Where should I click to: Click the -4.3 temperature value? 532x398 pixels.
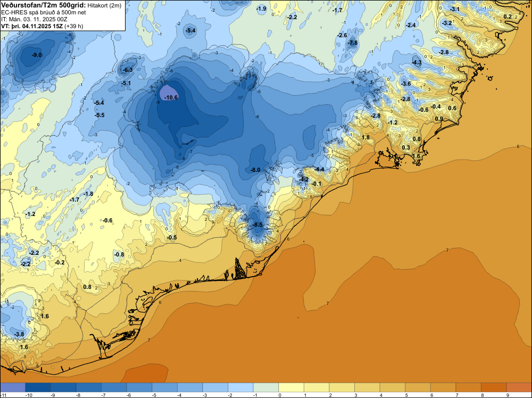pos(417,62)
